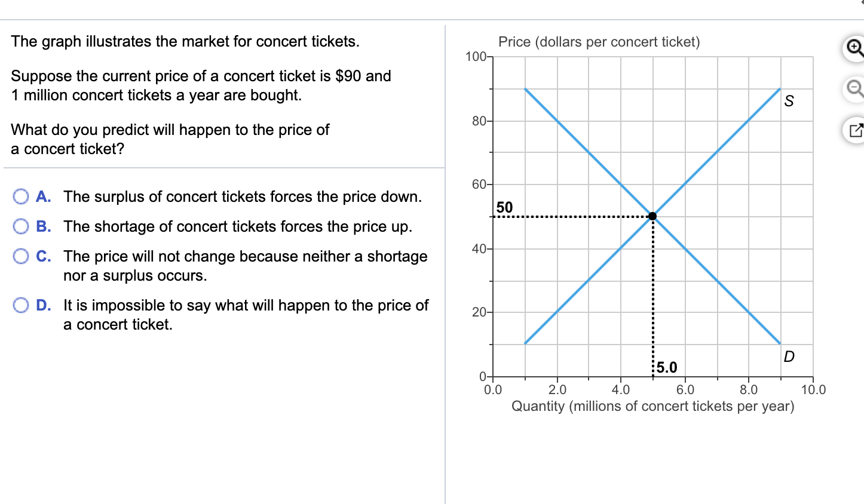Open the graph in a new window
864x504 pixels.
(854, 130)
